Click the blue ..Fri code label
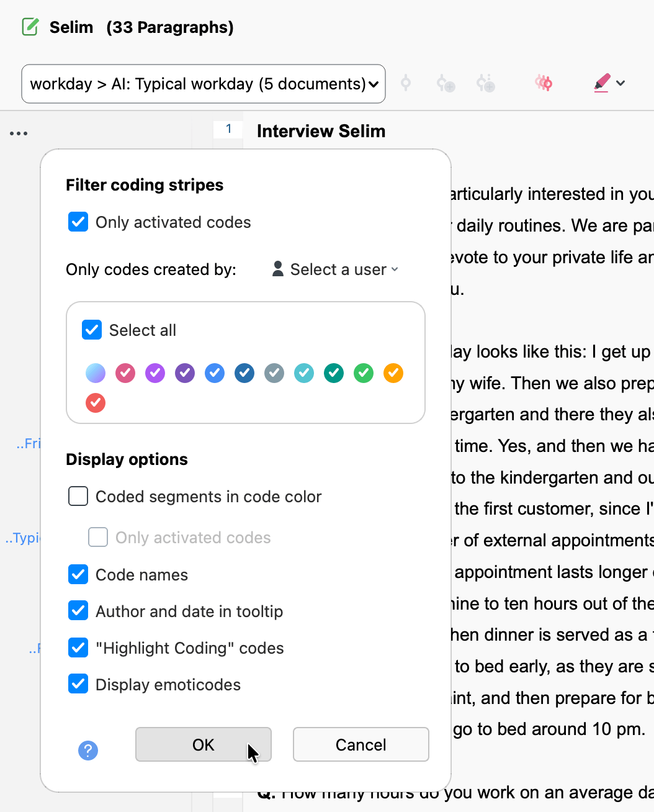 28,443
